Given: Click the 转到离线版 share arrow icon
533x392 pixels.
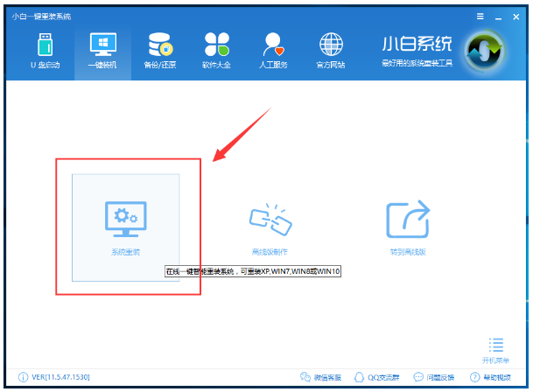Looking at the screenshot, I should pos(408,219).
